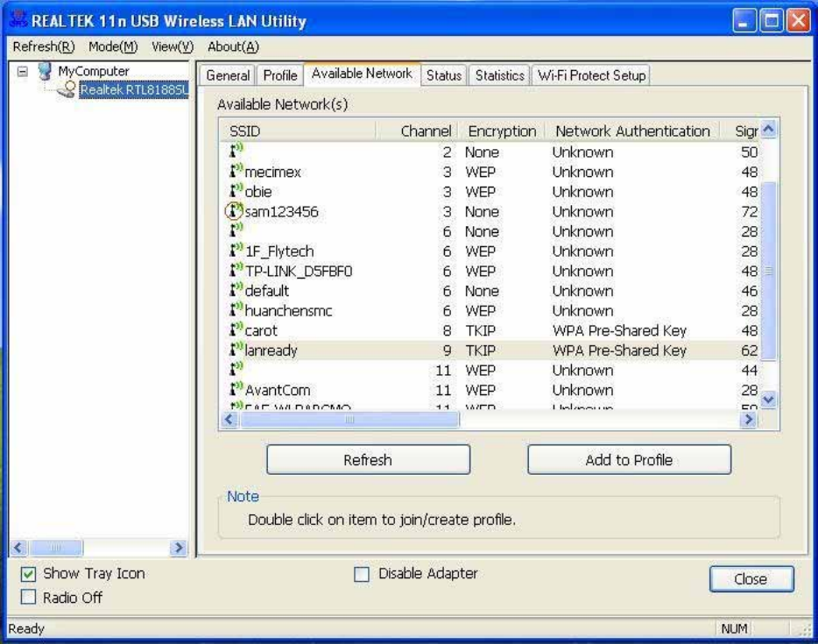The image size is (818, 644).
Task: Click network list scroll up arrow
Action: 768,130
